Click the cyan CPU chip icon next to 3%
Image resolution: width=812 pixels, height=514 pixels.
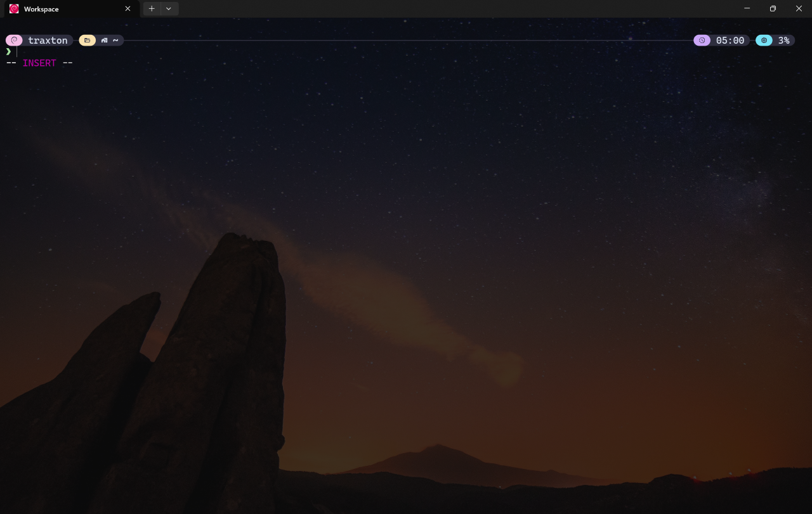764,40
